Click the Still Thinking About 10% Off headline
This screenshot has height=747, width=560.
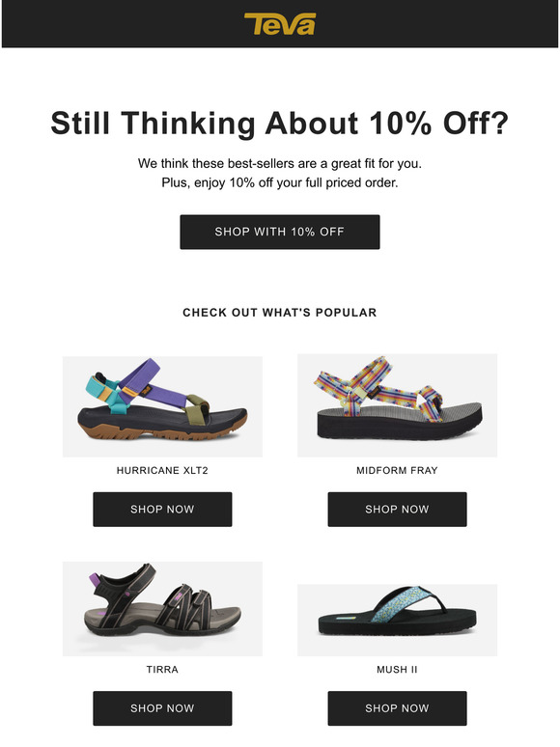point(280,124)
